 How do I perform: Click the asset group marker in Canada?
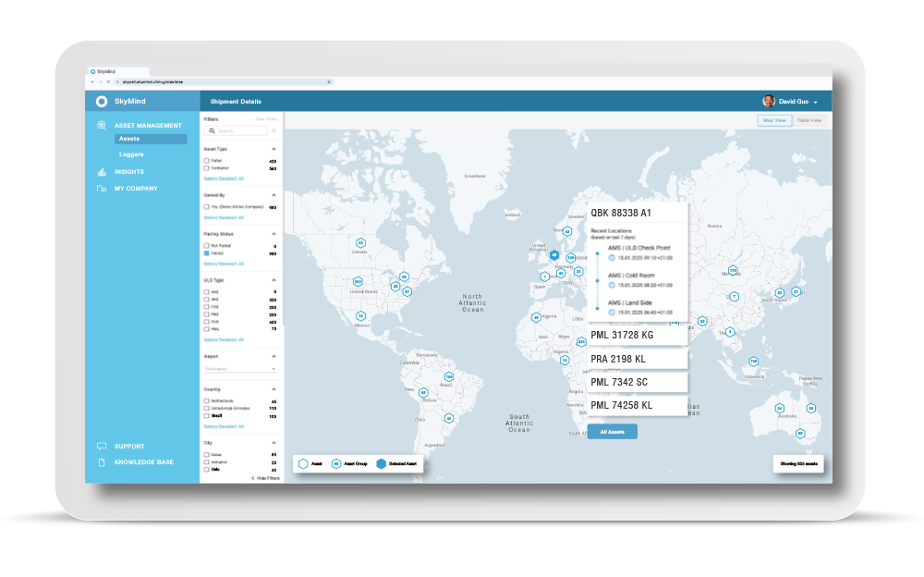pyautogui.click(x=360, y=243)
